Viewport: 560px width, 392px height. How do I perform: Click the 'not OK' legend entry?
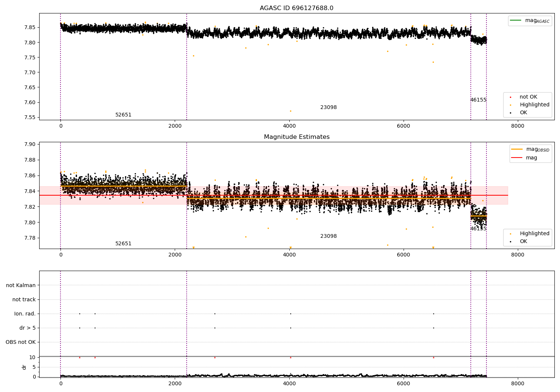[x=528, y=97]
